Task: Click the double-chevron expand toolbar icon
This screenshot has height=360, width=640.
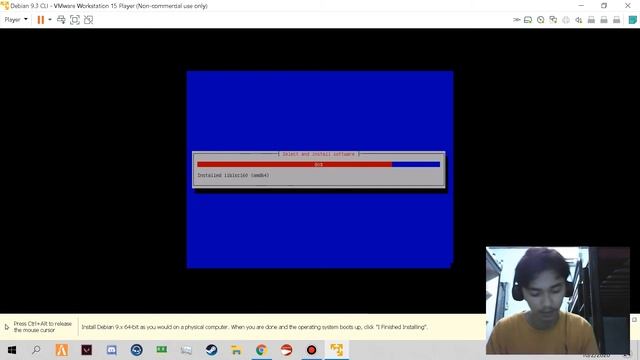Action: tap(516, 20)
